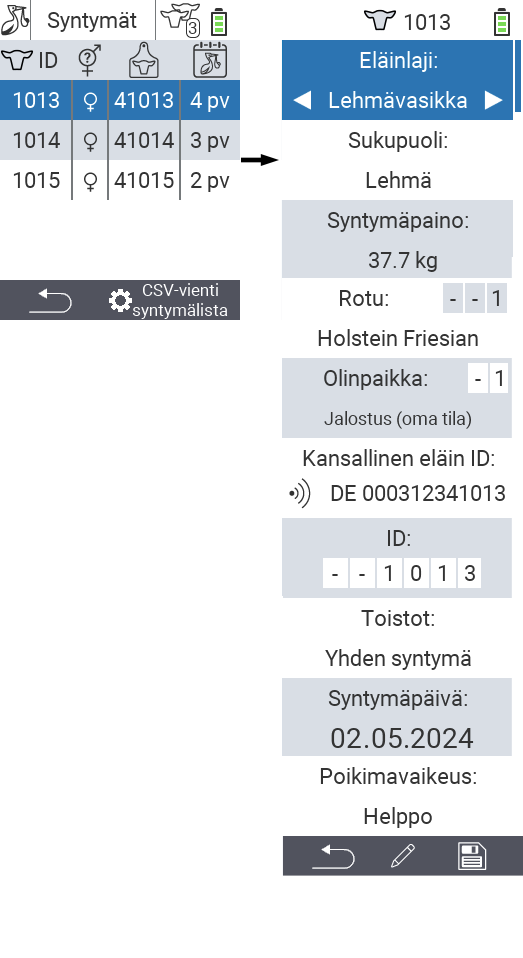Click the Rotu breed code digit 1

click(497, 299)
